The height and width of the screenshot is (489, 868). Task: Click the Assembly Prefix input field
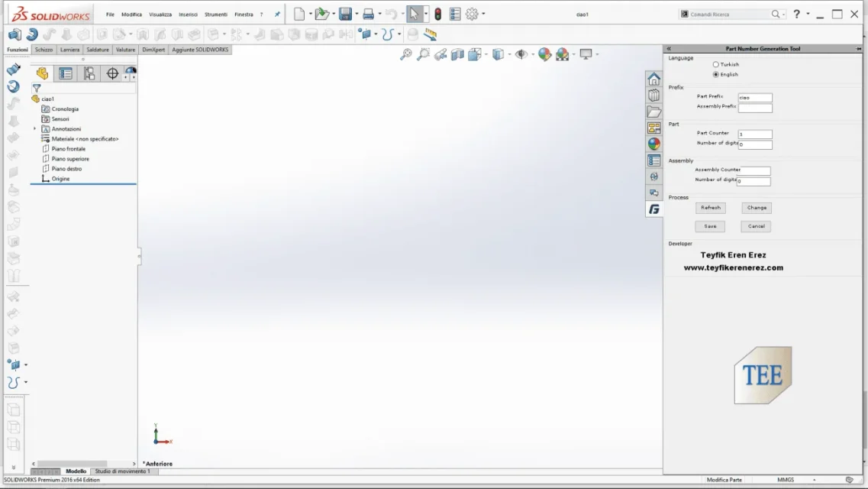(755, 108)
